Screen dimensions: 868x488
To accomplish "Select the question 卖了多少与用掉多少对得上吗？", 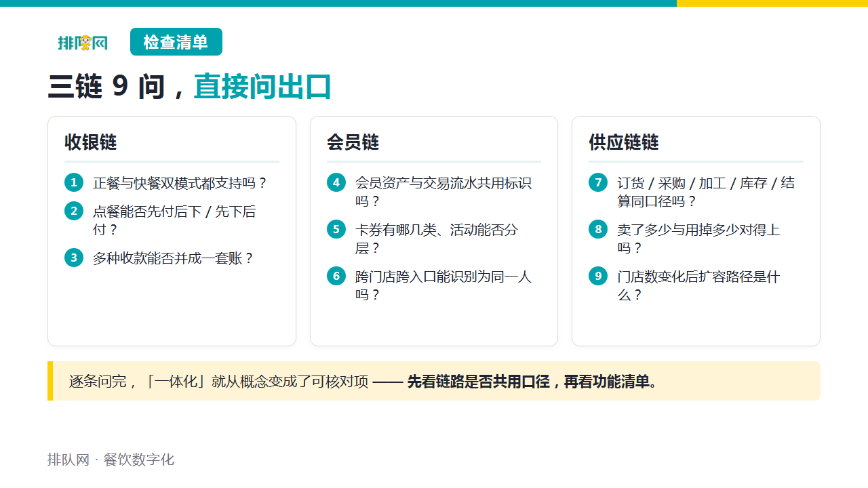I will point(698,239).
